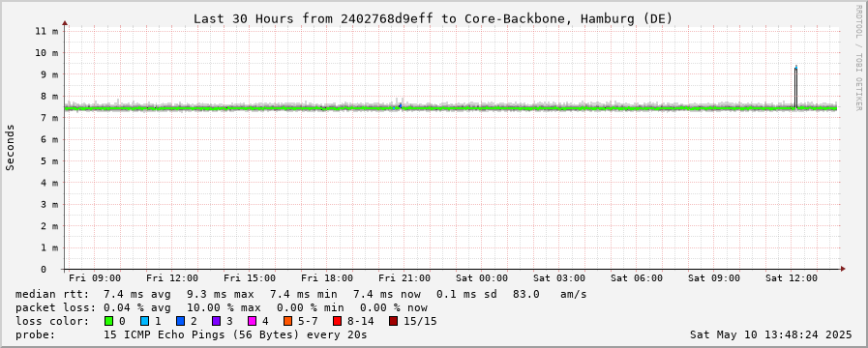
Task: Click the latency spike near Sat 12:00
Action: click(x=796, y=87)
